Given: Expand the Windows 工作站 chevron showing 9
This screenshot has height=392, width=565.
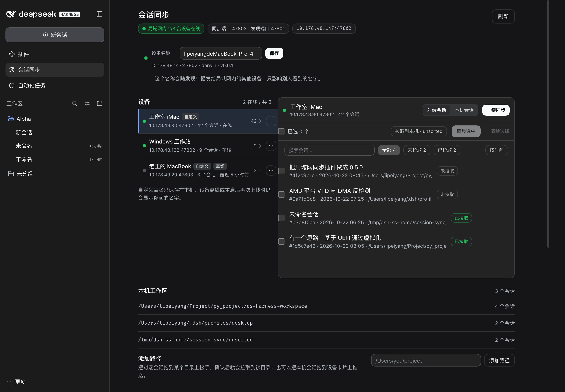Looking at the screenshot, I should (260, 146).
